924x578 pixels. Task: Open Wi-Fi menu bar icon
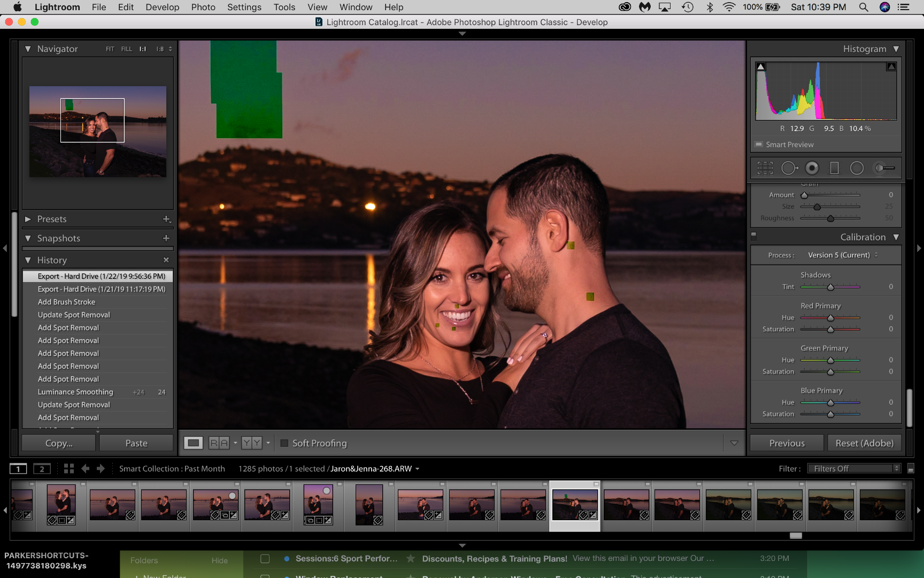[x=729, y=7]
